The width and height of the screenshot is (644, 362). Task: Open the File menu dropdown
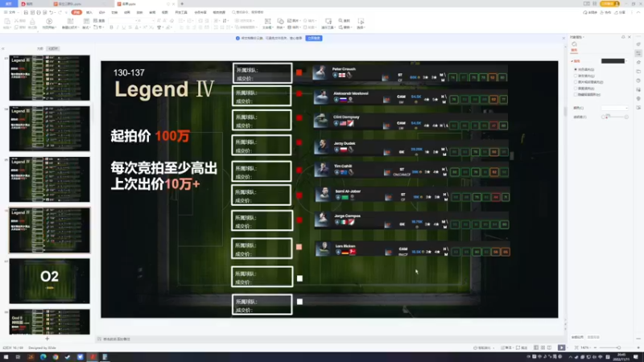coord(12,12)
